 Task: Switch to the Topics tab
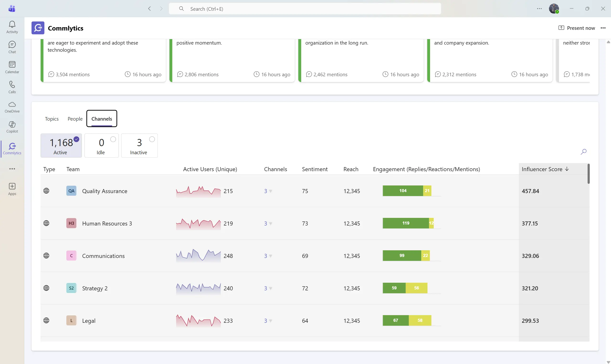pos(52,119)
